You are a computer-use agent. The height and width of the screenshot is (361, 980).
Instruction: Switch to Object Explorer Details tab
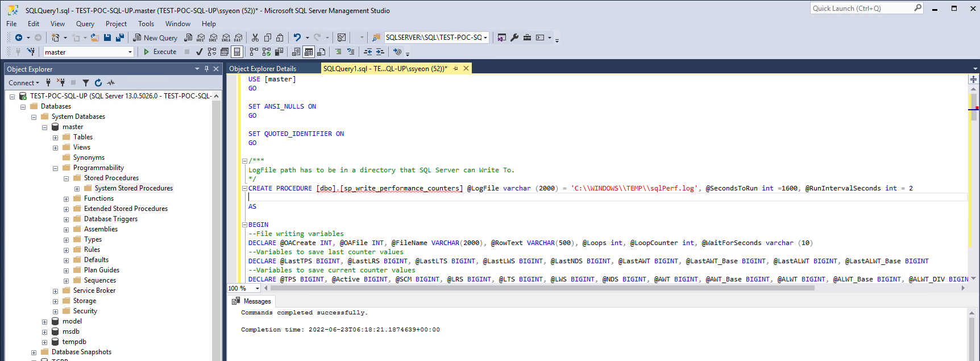(x=263, y=68)
